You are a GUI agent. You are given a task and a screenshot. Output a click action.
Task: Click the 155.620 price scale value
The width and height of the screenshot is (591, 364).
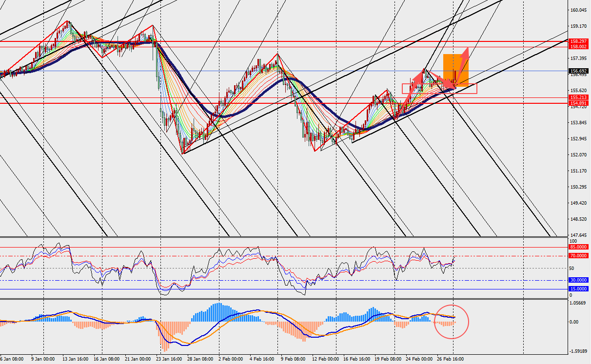(578, 90)
